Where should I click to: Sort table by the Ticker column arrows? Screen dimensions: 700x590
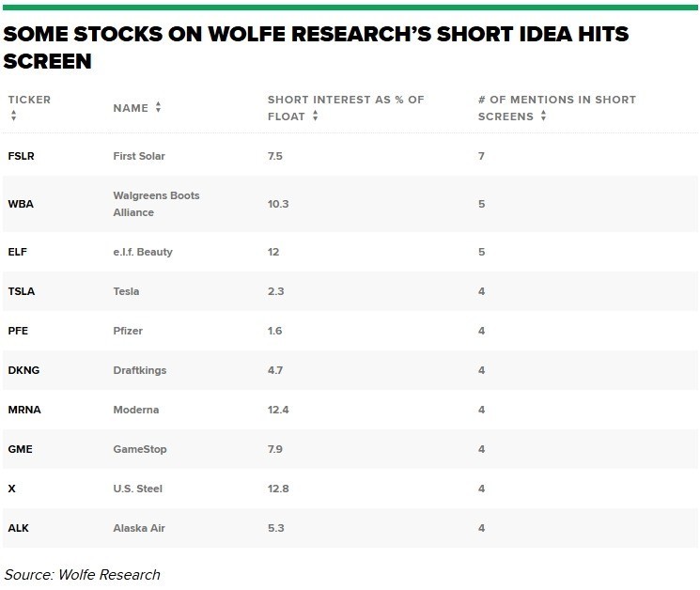(x=13, y=116)
